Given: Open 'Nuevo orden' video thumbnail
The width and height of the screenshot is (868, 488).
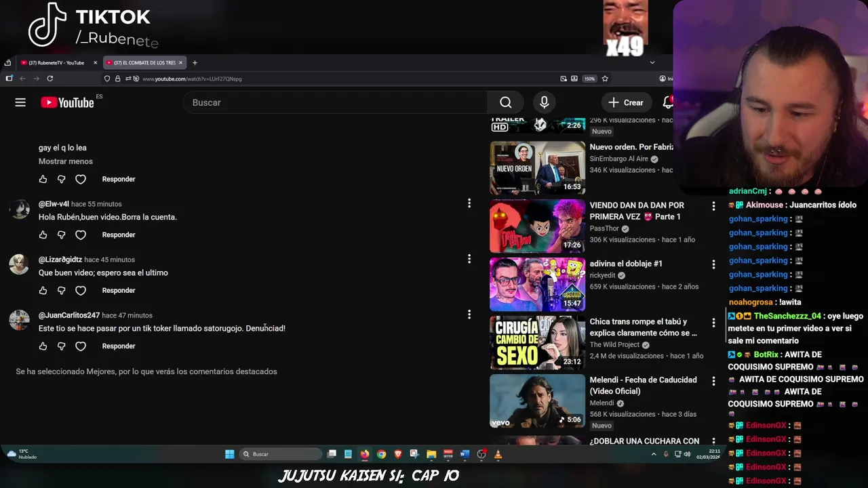Looking at the screenshot, I should (x=537, y=167).
